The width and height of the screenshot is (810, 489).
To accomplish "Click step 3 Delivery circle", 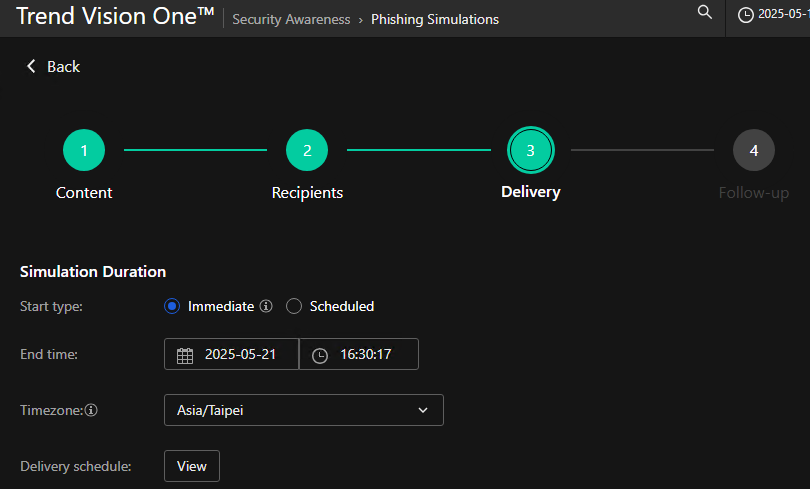I will (530, 150).
